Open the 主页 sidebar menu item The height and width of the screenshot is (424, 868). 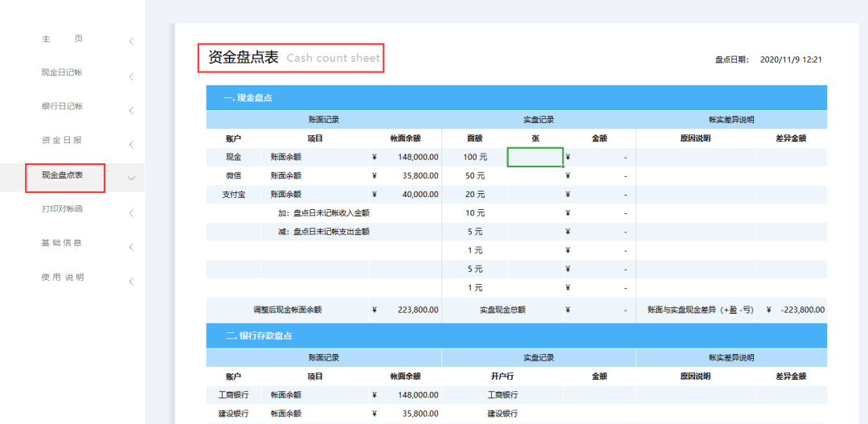pos(62,39)
